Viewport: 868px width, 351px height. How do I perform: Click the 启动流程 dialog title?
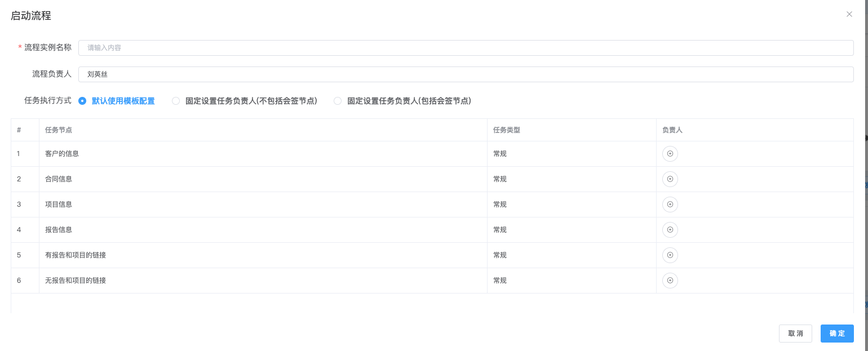point(31,16)
